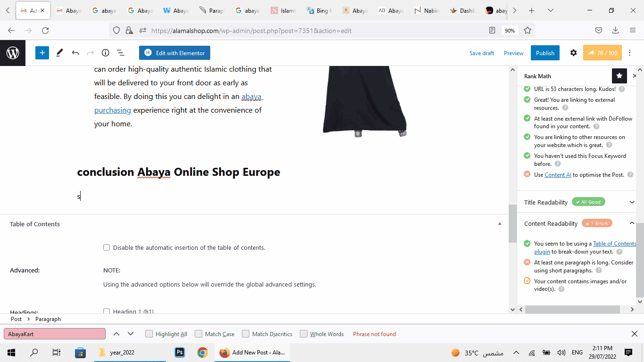644x362 pixels.
Task: Select the Tools pencil icon
Action: [x=59, y=53]
